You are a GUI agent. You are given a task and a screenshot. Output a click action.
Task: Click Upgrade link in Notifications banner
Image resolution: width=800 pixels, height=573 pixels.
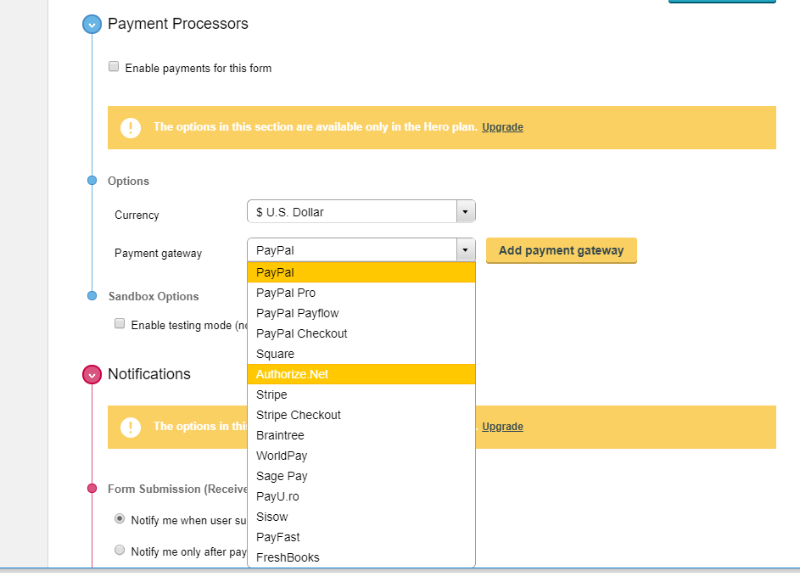(x=503, y=427)
